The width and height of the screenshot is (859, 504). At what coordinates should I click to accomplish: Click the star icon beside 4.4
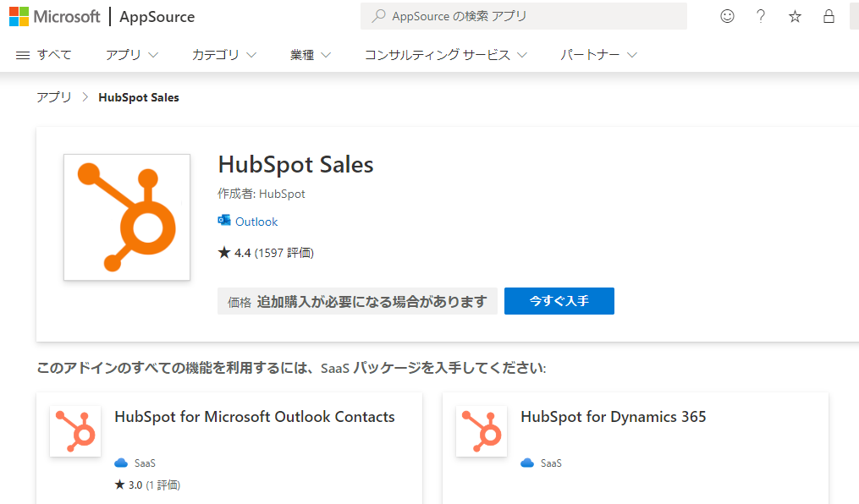tap(224, 252)
